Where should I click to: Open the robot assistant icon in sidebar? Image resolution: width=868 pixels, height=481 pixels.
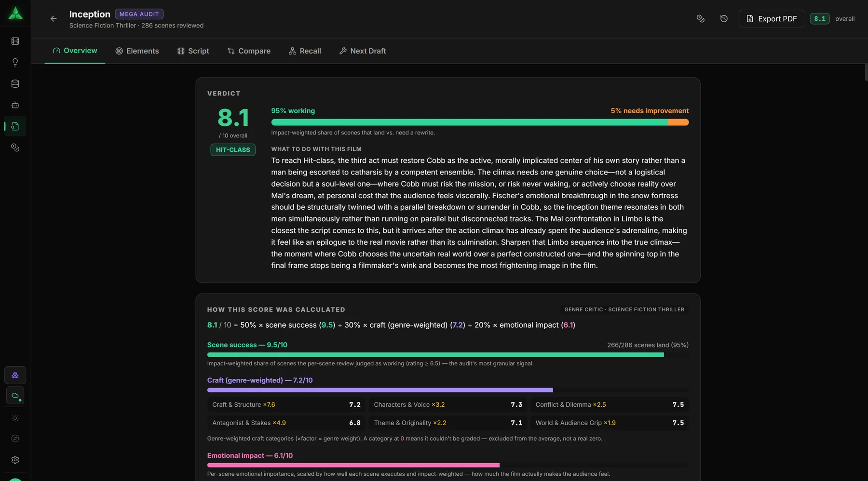click(15, 105)
